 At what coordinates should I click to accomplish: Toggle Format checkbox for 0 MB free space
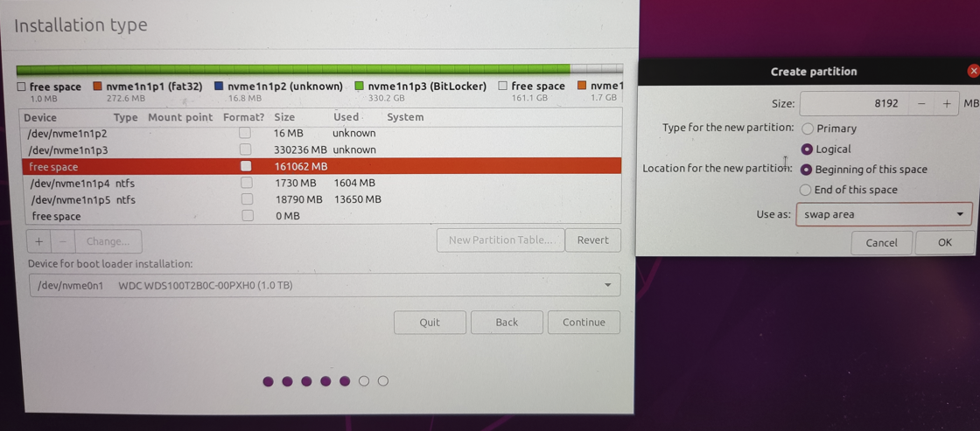click(248, 215)
